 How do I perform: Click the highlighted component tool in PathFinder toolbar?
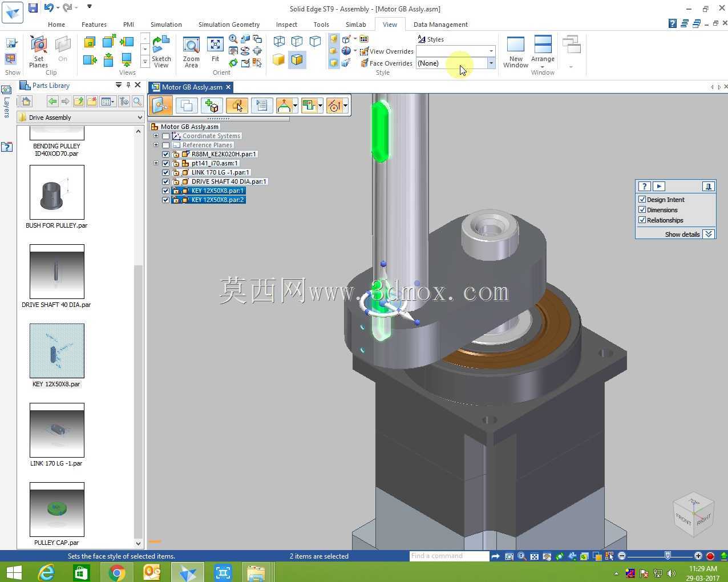(237, 106)
